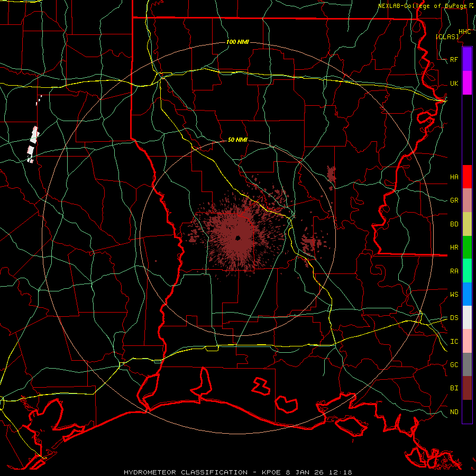Select the RA legend label
This screenshot has height=476, width=476.
click(x=454, y=271)
